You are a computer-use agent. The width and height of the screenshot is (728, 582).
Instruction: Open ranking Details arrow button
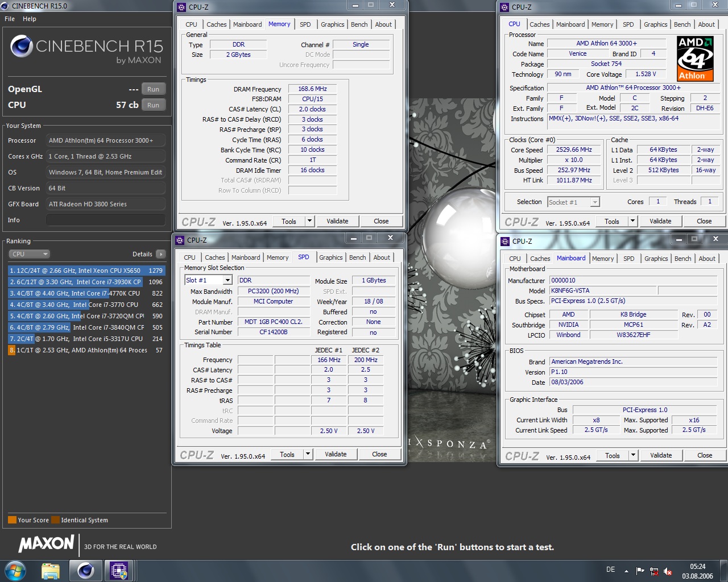click(x=161, y=254)
